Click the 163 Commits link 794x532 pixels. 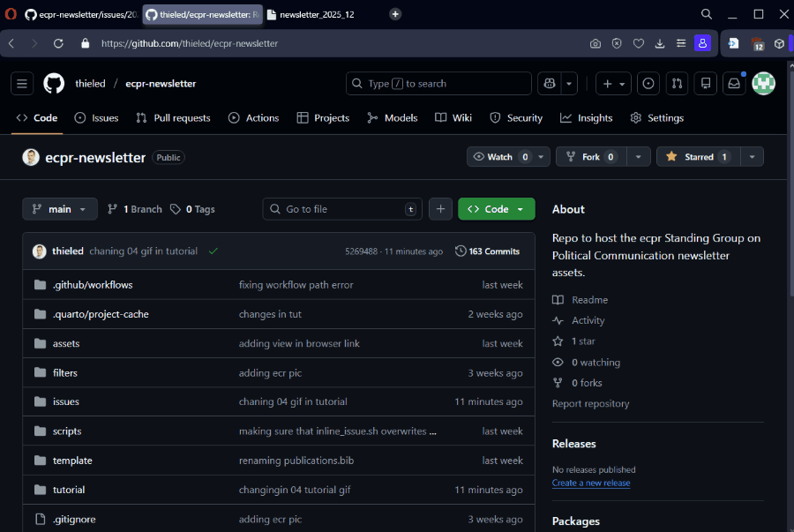tap(488, 251)
